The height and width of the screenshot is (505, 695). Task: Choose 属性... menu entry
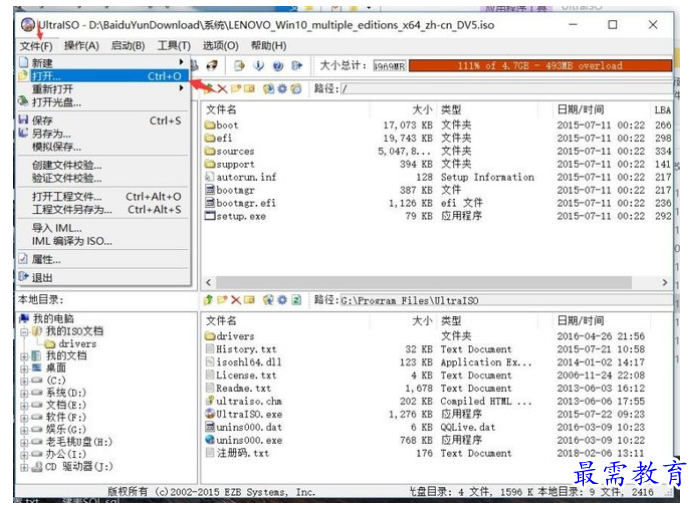[104, 259]
